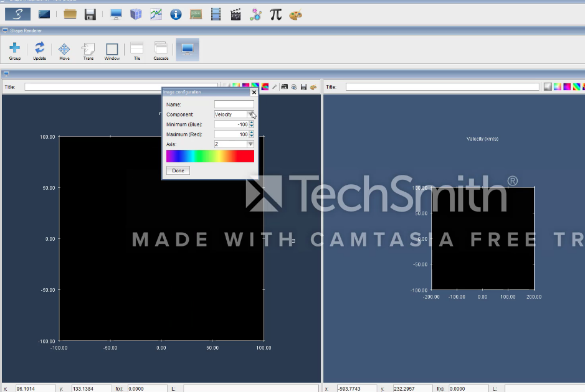Image resolution: width=585 pixels, height=392 pixels.
Task: Open the animation clapperboard icon
Action: [235, 14]
